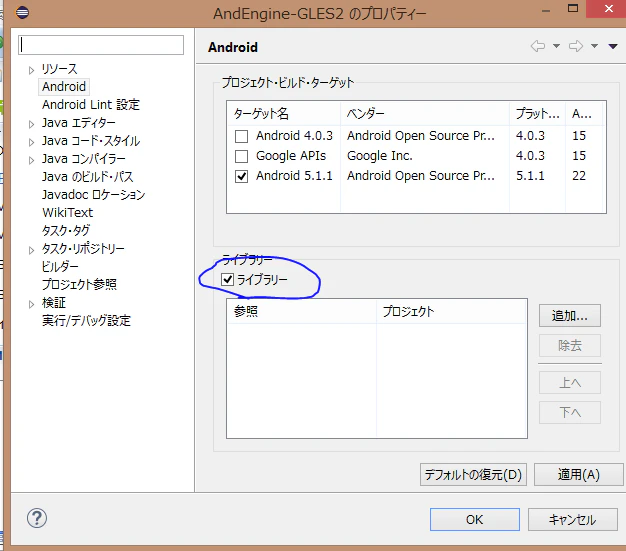Screen dimensions: 626x551
Task: Open the forward history dropdown arrow
Action: click(x=594, y=46)
